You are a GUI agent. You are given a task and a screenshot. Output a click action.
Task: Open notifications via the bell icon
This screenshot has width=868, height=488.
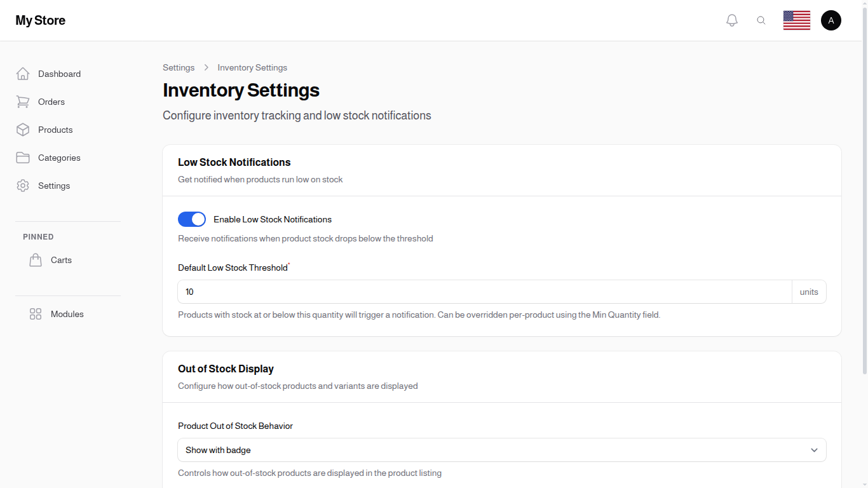(731, 20)
